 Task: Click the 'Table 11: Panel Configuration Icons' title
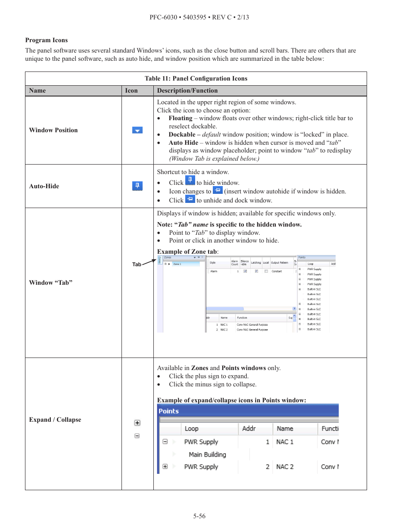[x=196, y=78]
